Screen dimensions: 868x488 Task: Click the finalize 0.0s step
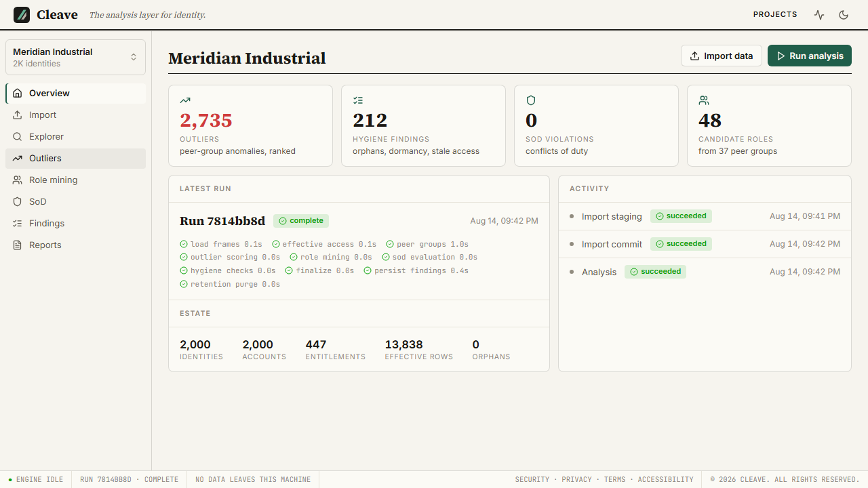(x=319, y=271)
